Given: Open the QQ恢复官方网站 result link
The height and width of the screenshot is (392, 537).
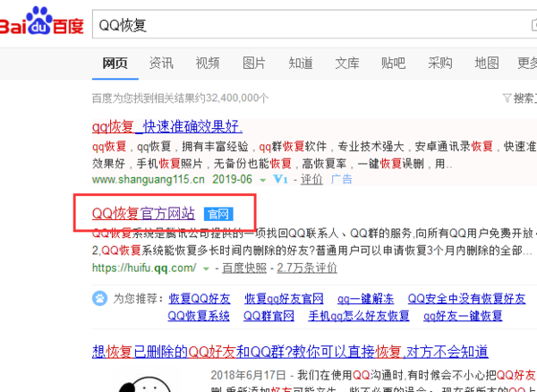Looking at the screenshot, I should [143, 214].
